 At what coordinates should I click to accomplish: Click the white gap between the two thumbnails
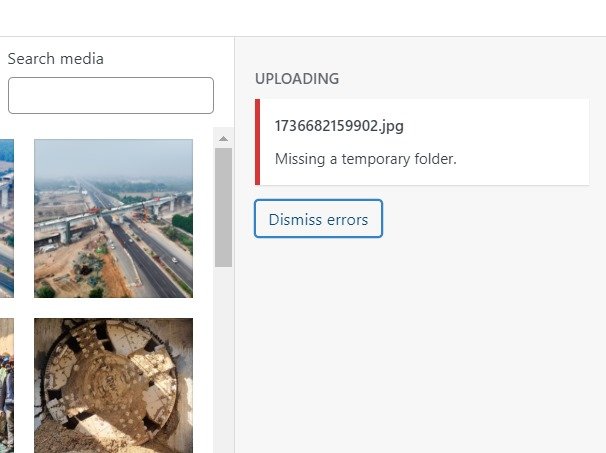[x=113, y=308]
